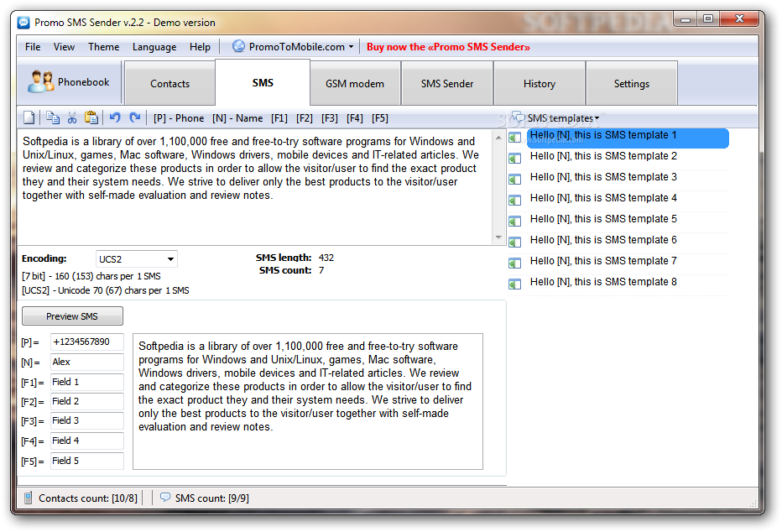Viewport: 782px width, 532px height.
Task: Click the [N] name field with Alex
Action: (x=86, y=362)
